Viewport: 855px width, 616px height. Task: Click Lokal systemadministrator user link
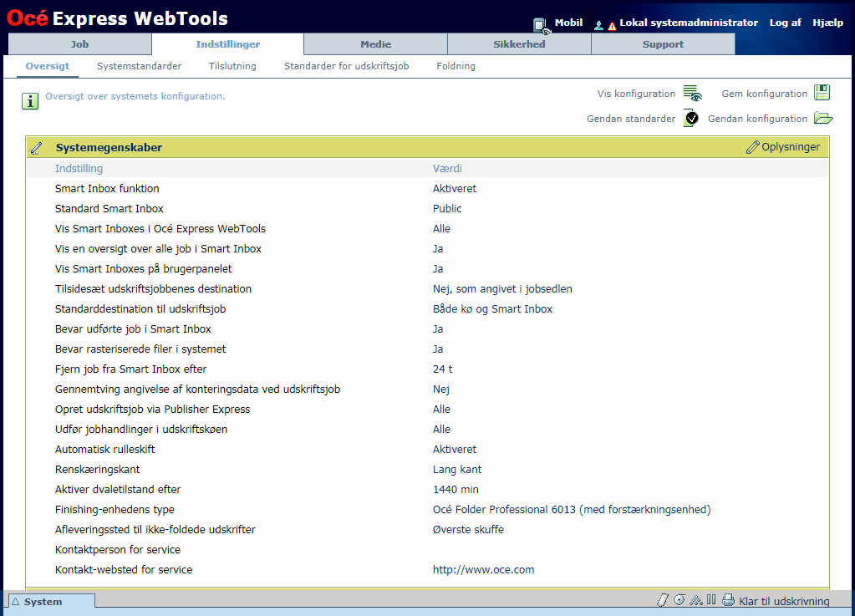[689, 23]
